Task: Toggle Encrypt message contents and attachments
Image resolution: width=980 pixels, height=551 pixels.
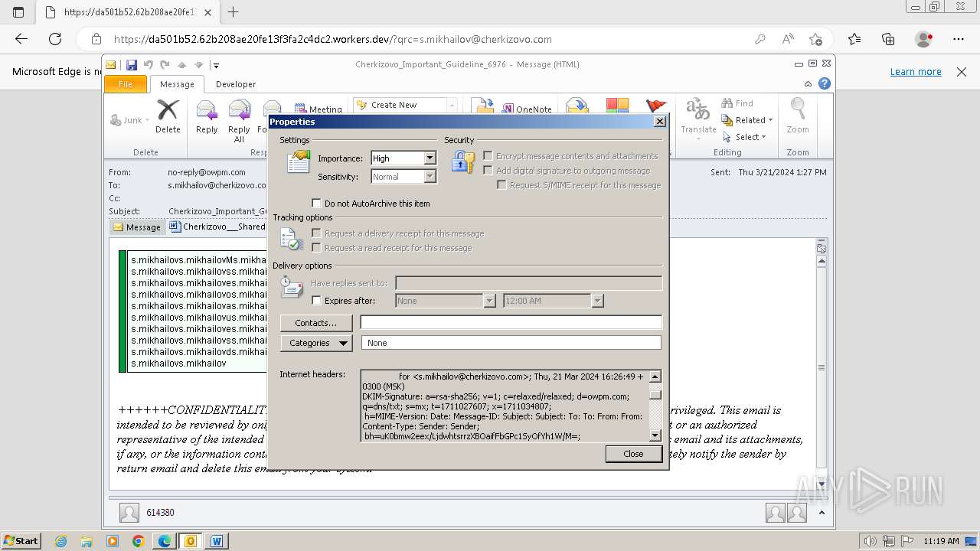Action: (x=488, y=155)
